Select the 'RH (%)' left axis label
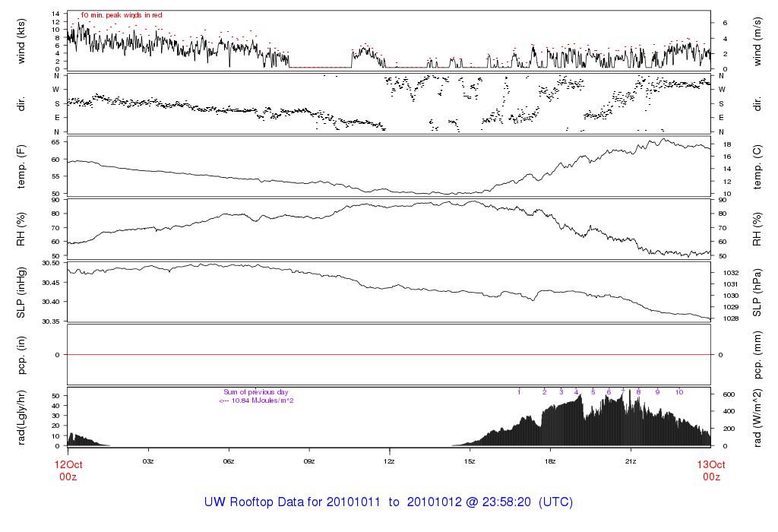Screen dimensions: 778x532 (x=22, y=228)
